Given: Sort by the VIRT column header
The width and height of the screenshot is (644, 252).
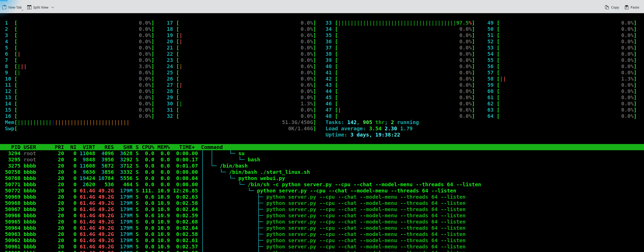Looking at the screenshot, I should tap(89, 147).
